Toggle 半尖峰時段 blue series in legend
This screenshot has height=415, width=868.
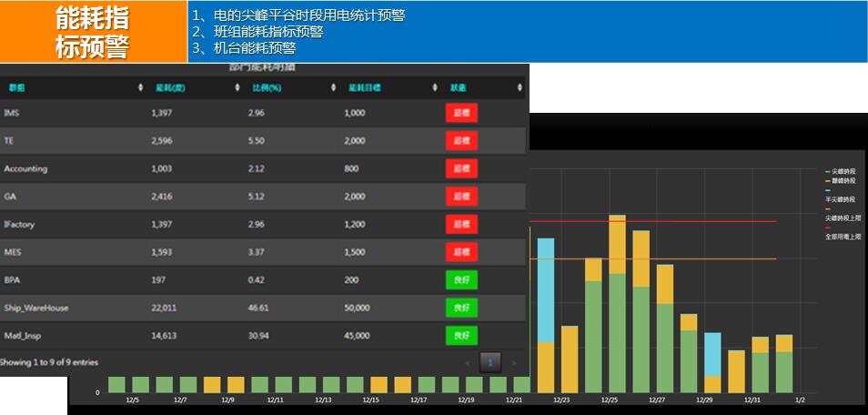pyautogui.click(x=840, y=198)
